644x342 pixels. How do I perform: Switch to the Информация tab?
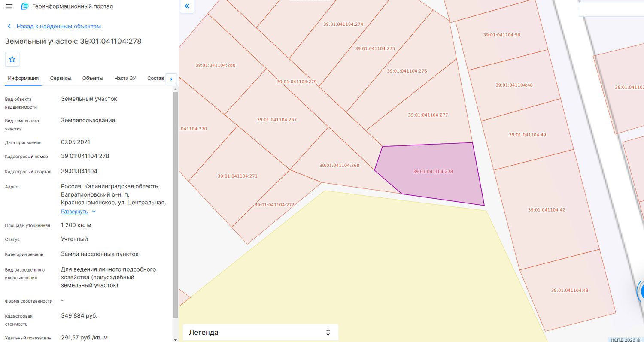[23, 78]
